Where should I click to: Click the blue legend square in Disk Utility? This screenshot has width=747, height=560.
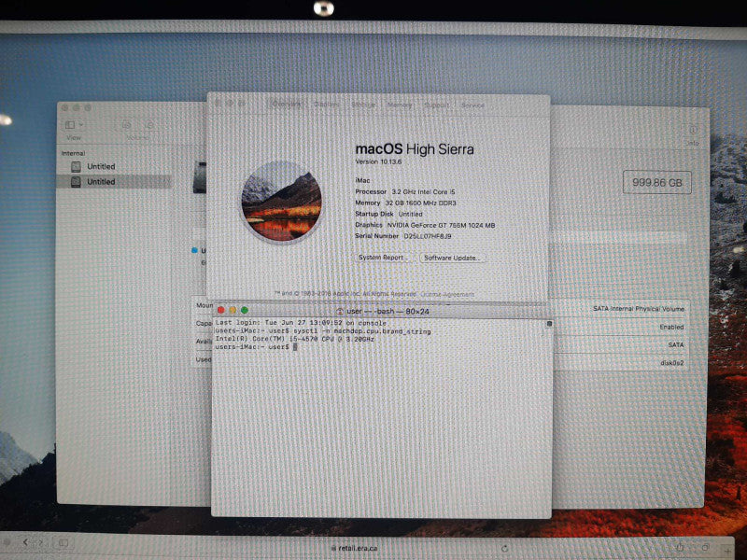pyautogui.click(x=194, y=250)
